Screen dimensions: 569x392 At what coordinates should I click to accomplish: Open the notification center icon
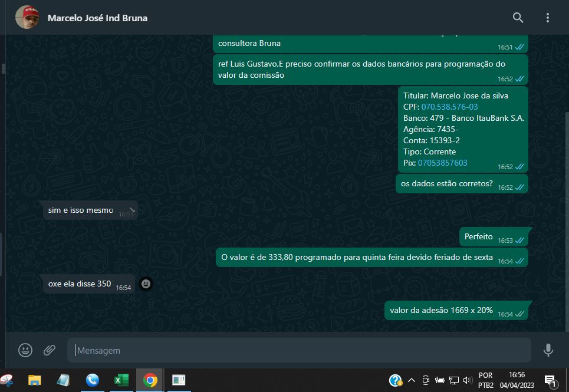550,380
